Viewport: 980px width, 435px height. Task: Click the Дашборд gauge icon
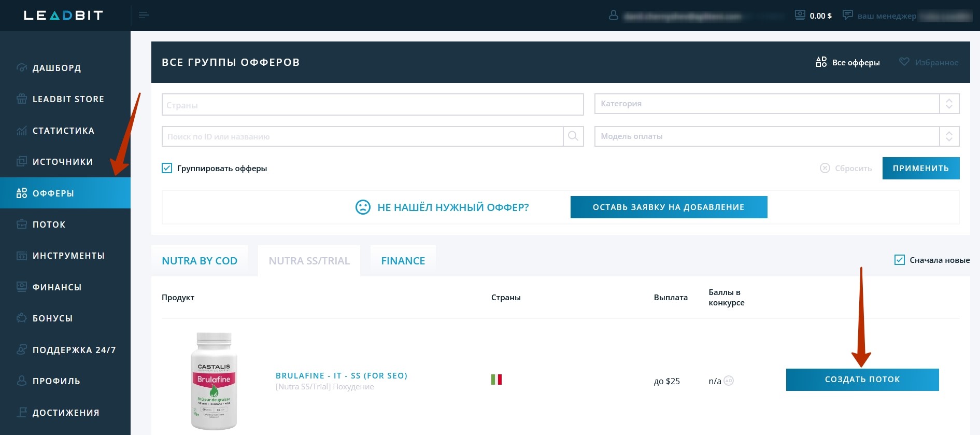point(21,67)
